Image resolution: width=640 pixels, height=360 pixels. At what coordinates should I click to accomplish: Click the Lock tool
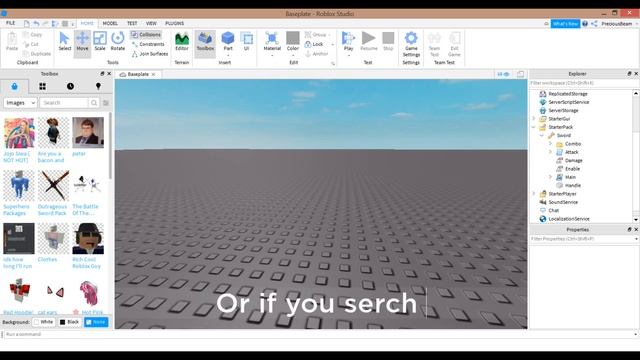click(314, 44)
